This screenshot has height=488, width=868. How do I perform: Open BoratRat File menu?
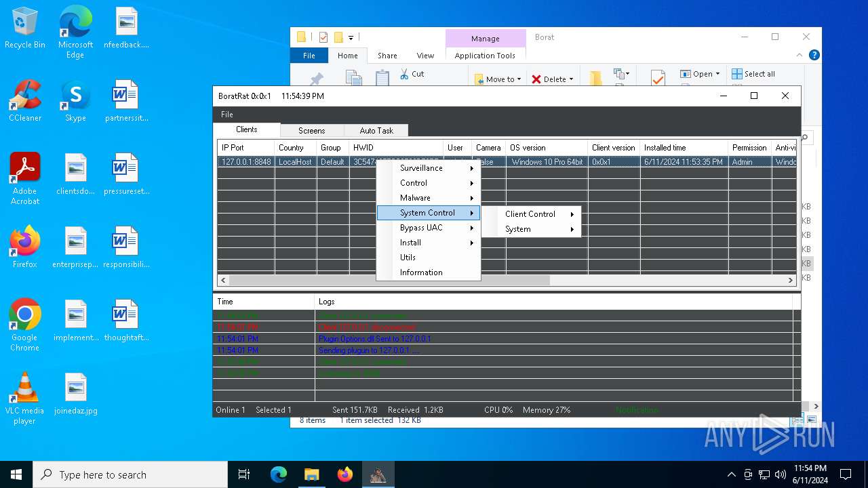227,115
